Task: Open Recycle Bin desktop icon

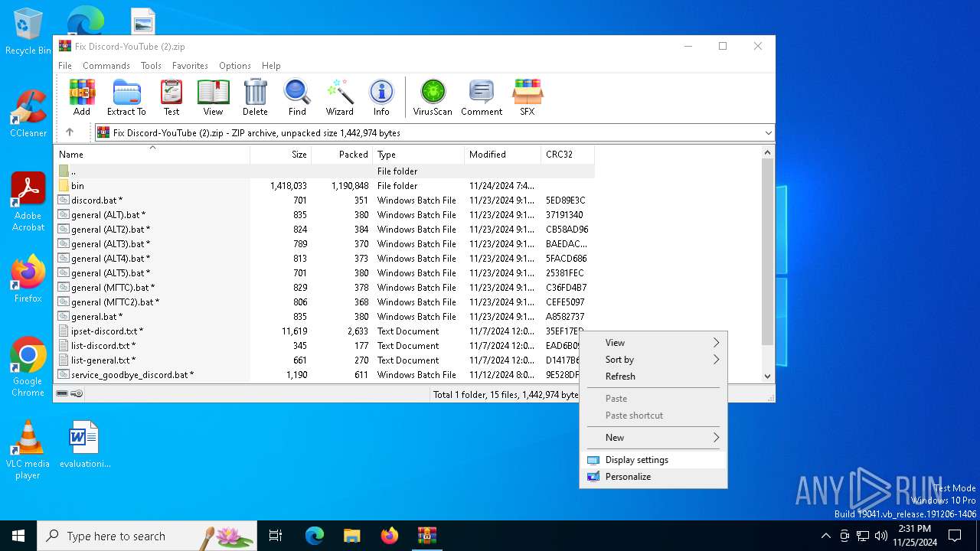Action: (28, 31)
